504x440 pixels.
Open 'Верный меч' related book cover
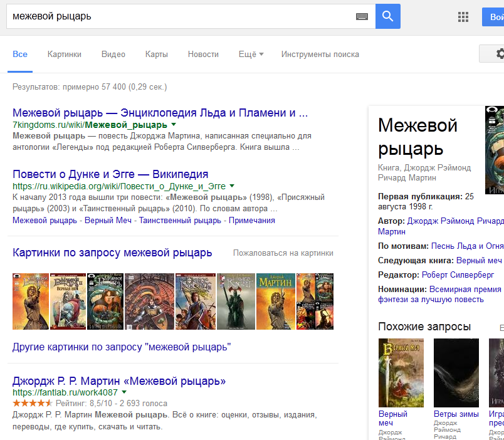click(401, 373)
